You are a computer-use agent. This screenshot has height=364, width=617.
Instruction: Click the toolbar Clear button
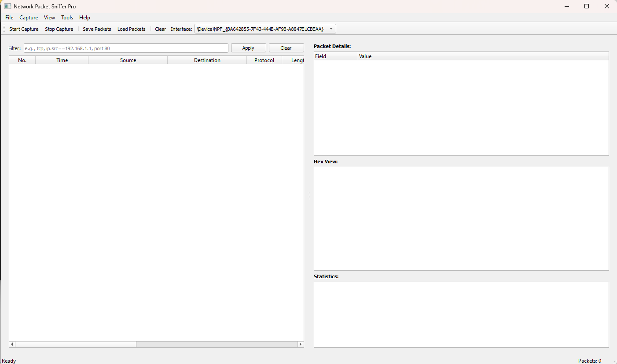(160, 29)
